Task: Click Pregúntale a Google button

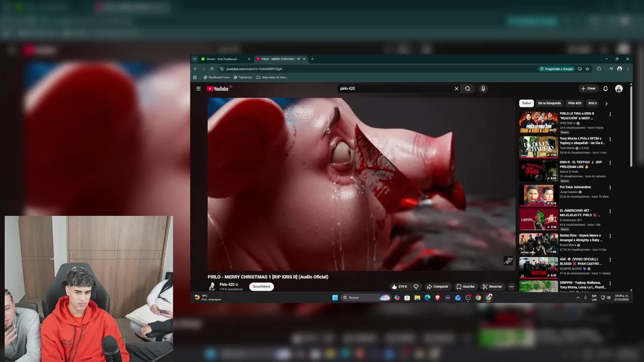Action: (x=556, y=69)
